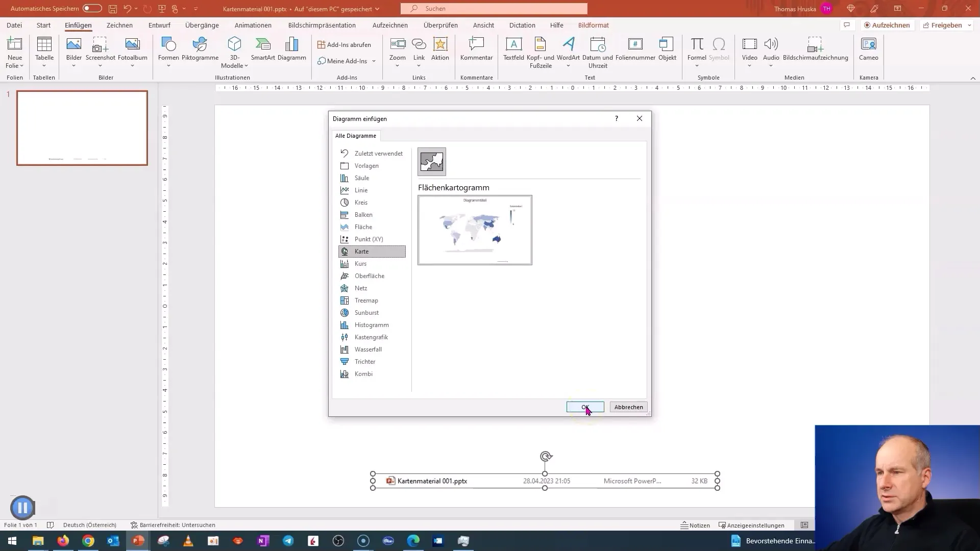Click the Foliennummer icon
The height and width of the screenshot is (551, 980).
[635, 45]
